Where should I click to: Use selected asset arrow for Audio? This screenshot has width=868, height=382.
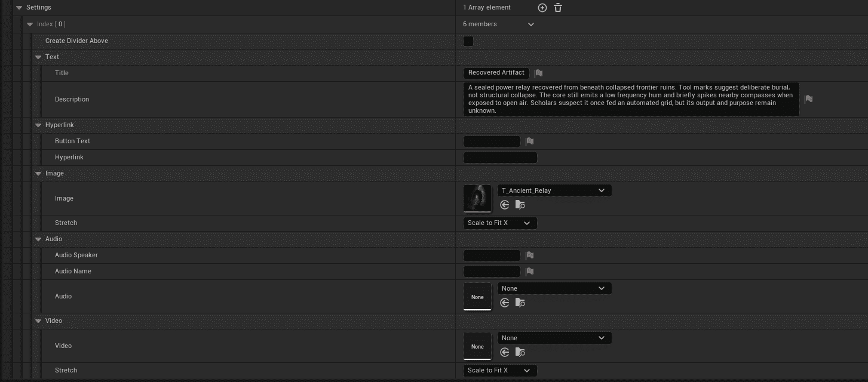tap(505, 303)
